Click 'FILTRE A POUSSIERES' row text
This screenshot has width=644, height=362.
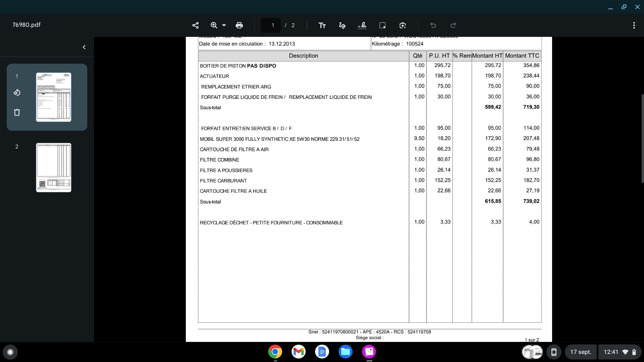(x=226, y=170)
